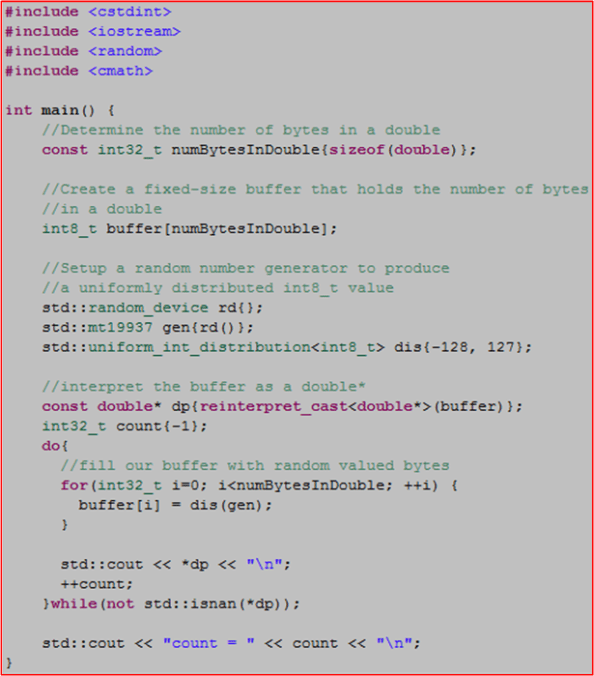Click the std::random_device rd line

click(x=152, y=308)
